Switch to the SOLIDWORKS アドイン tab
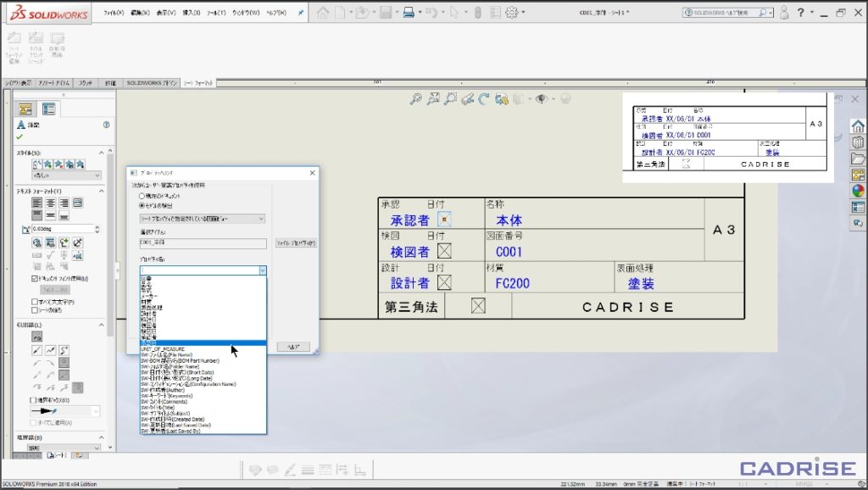This screenshot has height=490, width=868. (x=152, y=83)
